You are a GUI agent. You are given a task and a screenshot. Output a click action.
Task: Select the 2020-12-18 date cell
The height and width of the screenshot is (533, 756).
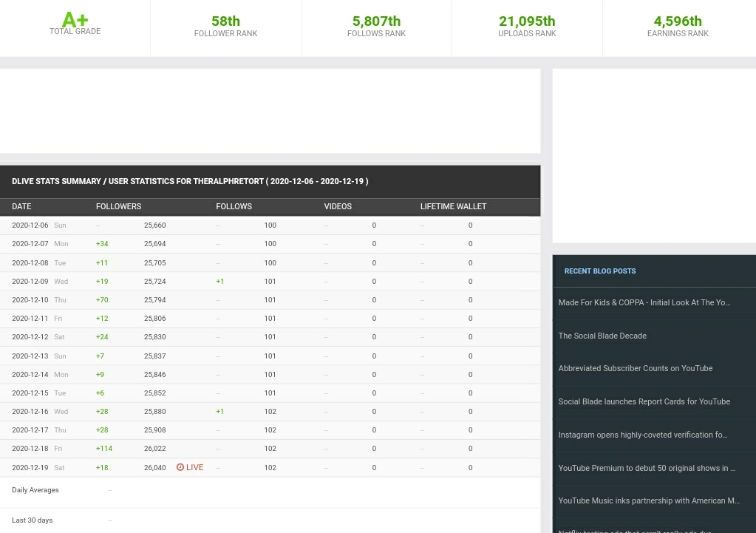pyautogui.click(x=30, y=448)
